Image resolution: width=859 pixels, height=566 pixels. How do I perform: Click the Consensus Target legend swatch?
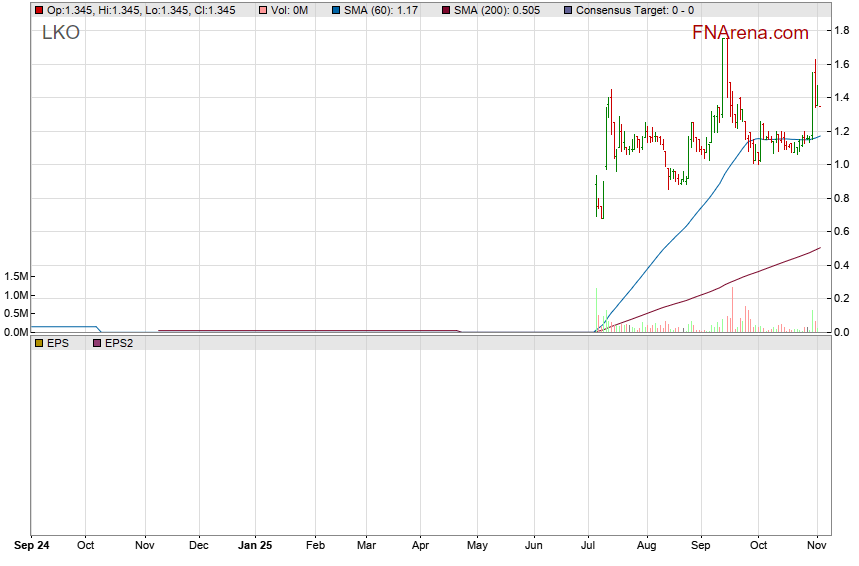(x=569, y=10)
